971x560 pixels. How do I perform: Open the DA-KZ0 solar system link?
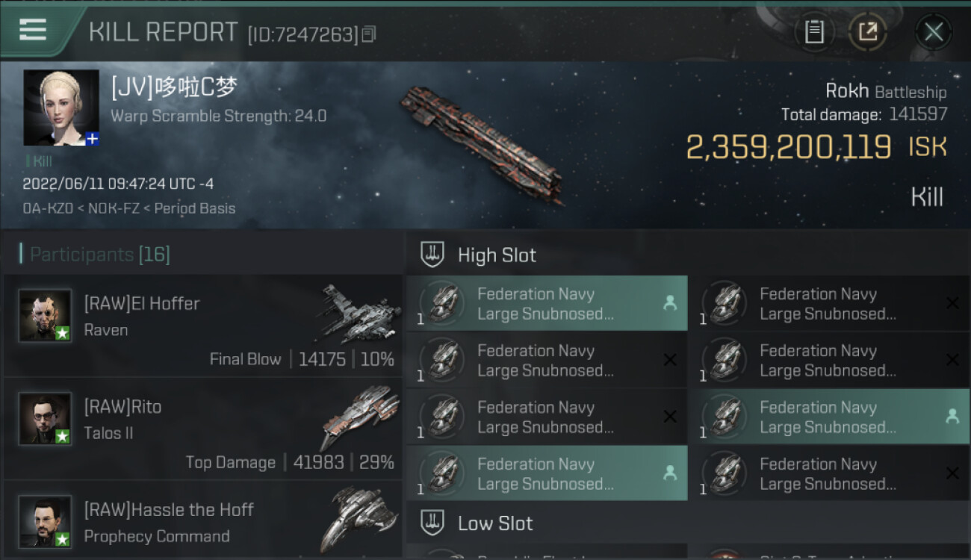point(48,209)
